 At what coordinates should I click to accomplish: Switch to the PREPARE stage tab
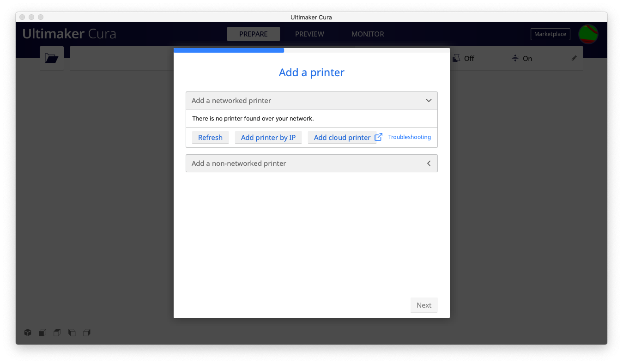pos(254,34)
